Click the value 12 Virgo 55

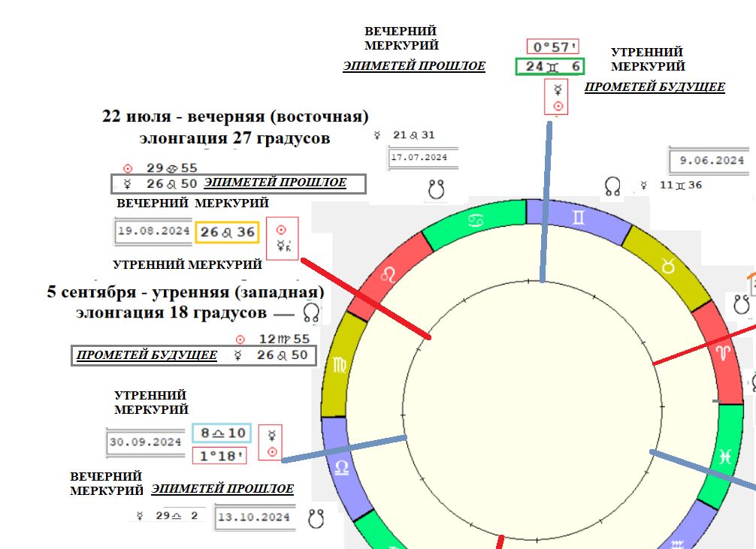tap(285, 339)
